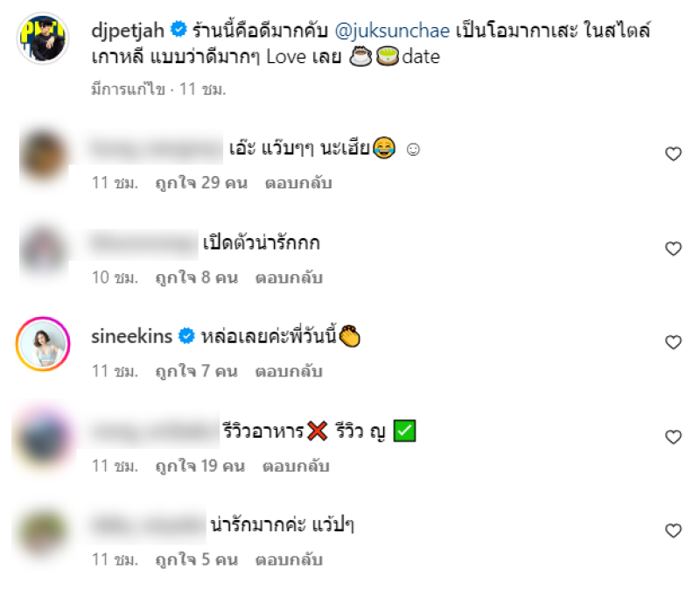The image size is (700, 590).
Task: View the 19 likes list on review comment
Action: pyautogui.click(x=200, y=466)
